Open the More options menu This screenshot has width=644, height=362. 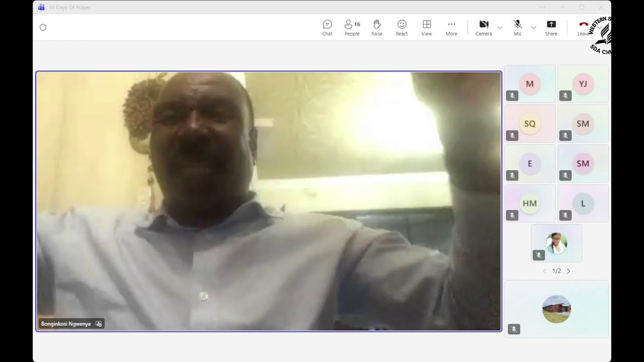[451, 28]
